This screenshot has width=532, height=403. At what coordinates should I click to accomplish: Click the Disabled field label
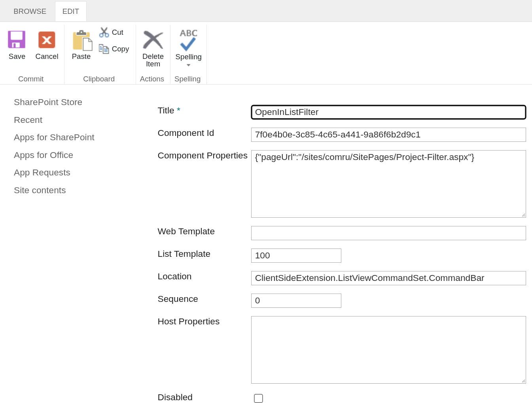(175, 397)
